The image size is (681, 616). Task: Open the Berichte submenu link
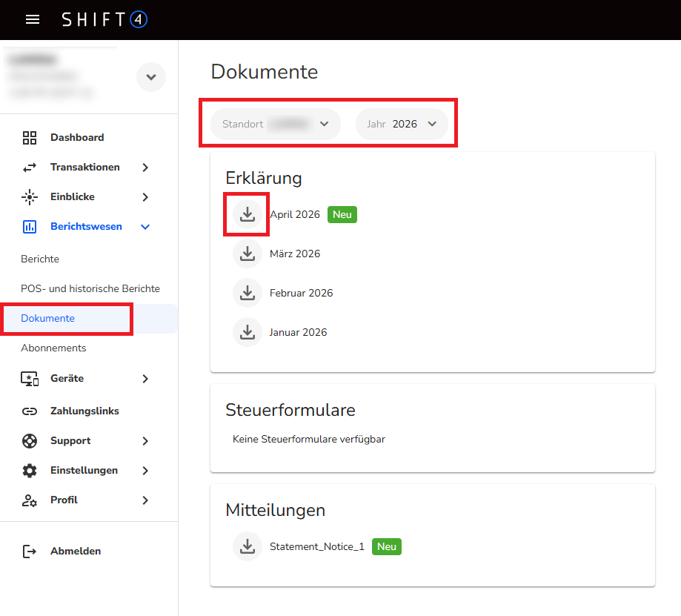coord(40,259)
